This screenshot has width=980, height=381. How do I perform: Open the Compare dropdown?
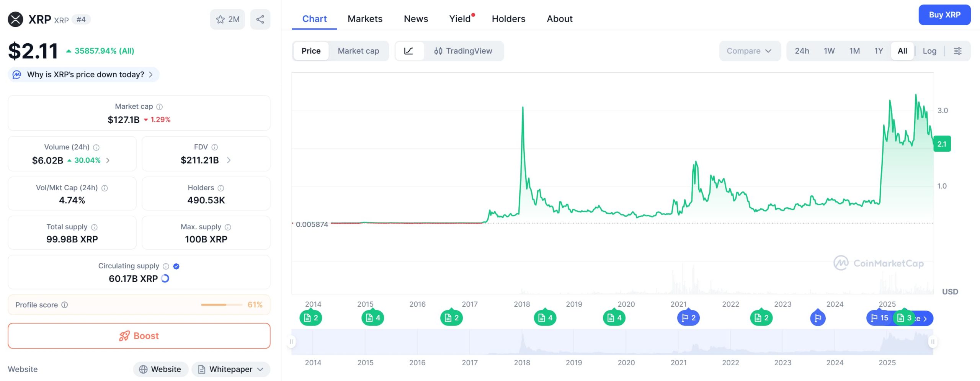pos(749,51)
